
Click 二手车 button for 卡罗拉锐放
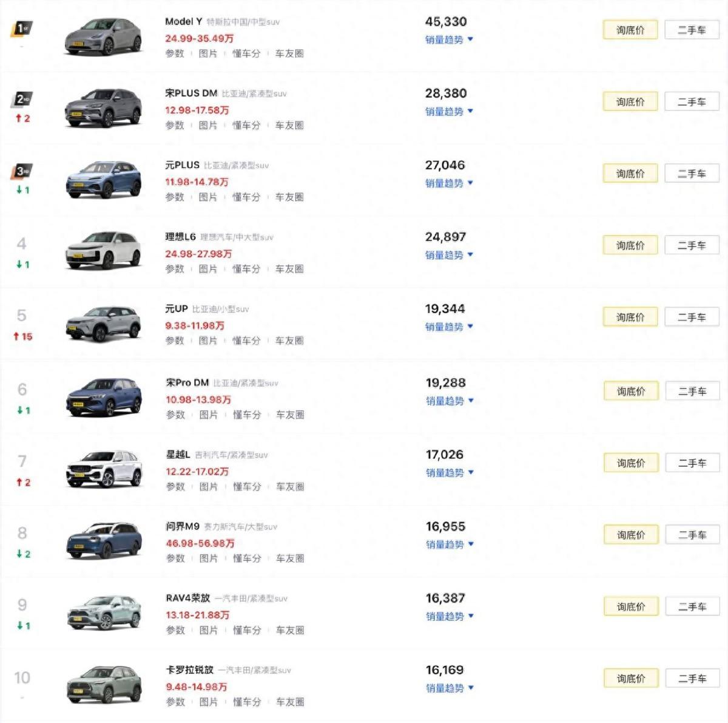(692, 679)
